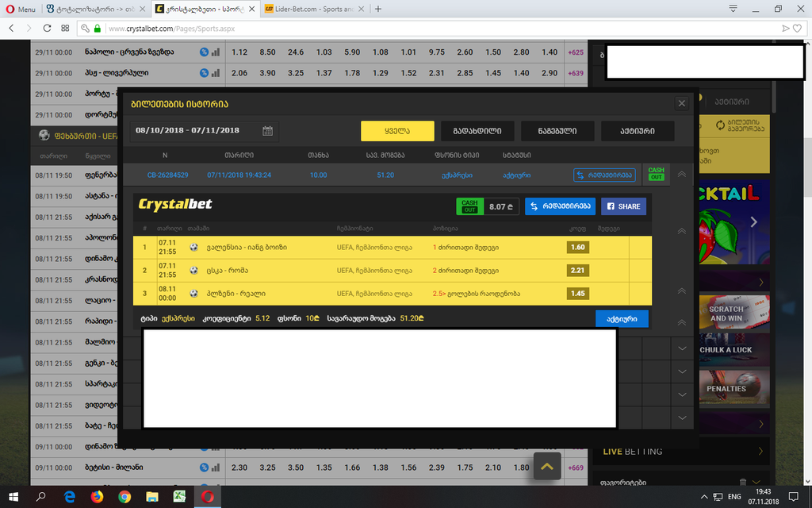Open the SCRATCH AND WIN game thumbnail
This screenshot has width=812, height=508.
pos(733,313)
